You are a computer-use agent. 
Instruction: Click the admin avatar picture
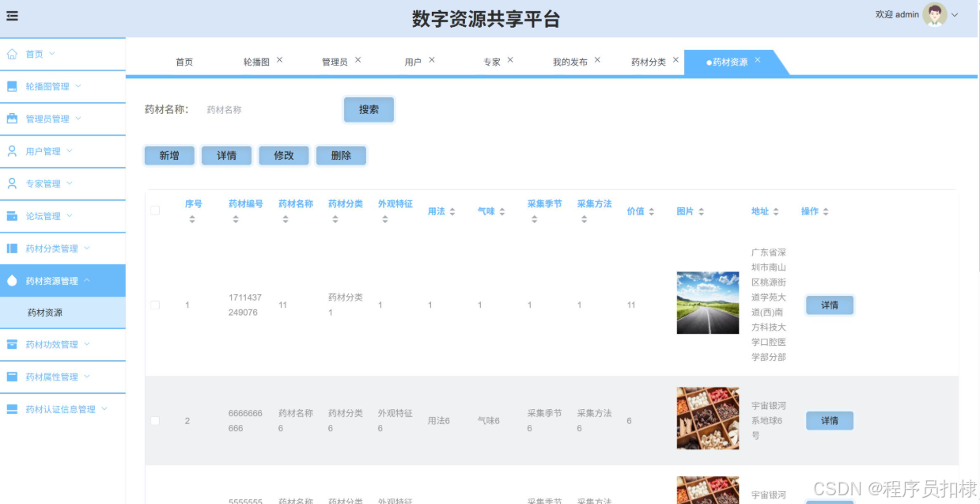(935, 15)
